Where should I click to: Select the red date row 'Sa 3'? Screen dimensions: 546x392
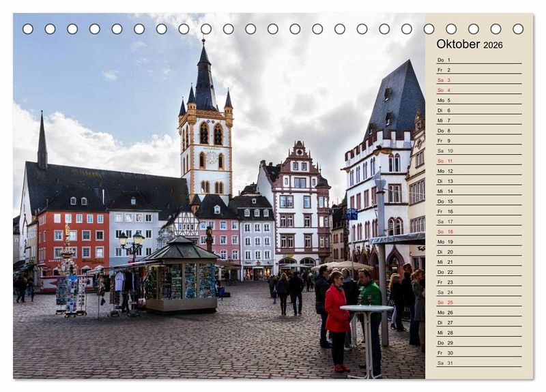(x=479, y=80)
